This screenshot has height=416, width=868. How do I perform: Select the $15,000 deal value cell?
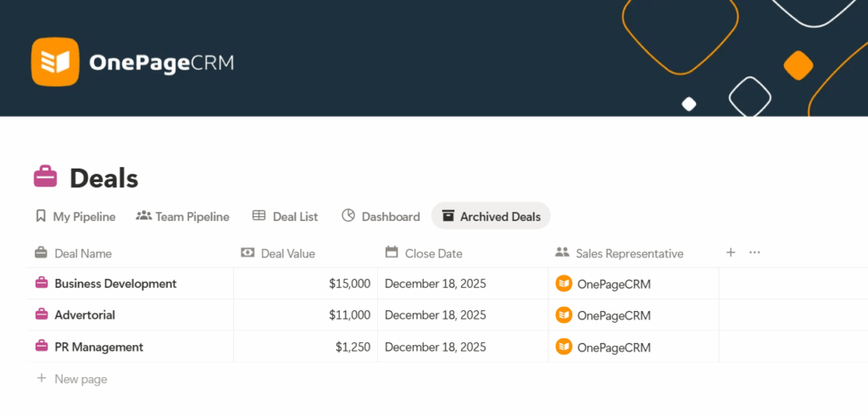tap(305, 284)
